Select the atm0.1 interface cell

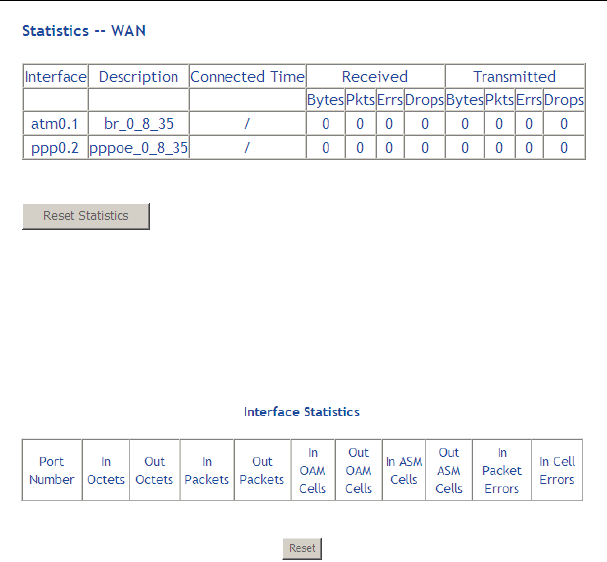(55, 124)
